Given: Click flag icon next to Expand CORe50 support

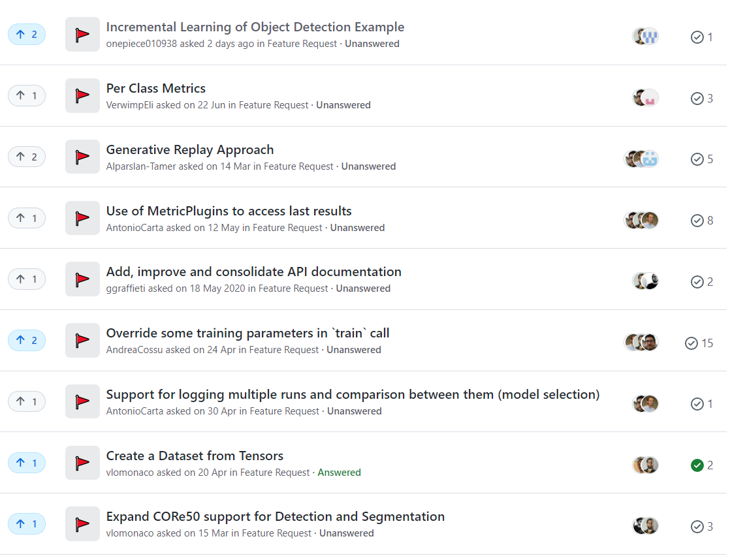Looking at the screenshot, I should tap(82, 524).
